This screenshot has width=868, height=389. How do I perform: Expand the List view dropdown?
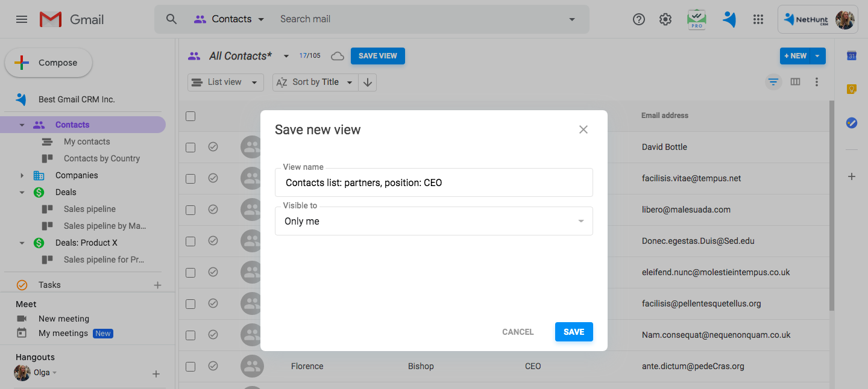[x=225, y=82]
